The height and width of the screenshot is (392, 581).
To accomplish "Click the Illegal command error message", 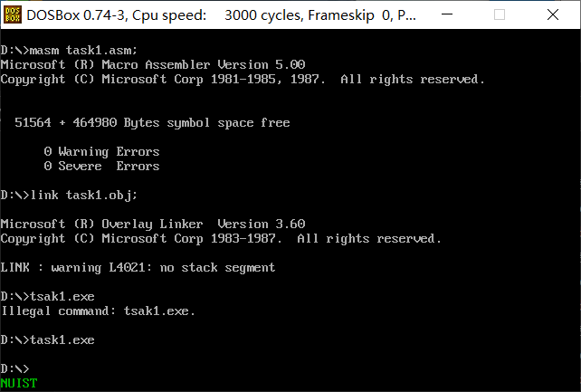I will click(x=98, y=311).
